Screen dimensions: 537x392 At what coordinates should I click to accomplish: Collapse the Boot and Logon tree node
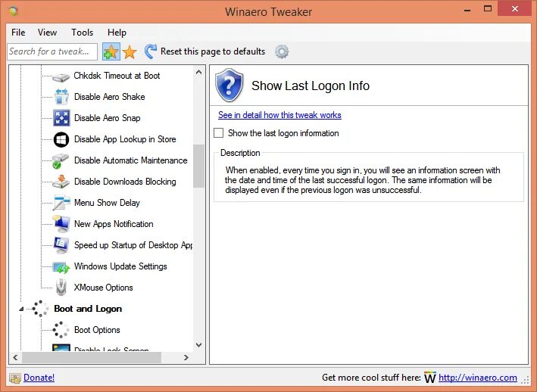click(21, 309)
